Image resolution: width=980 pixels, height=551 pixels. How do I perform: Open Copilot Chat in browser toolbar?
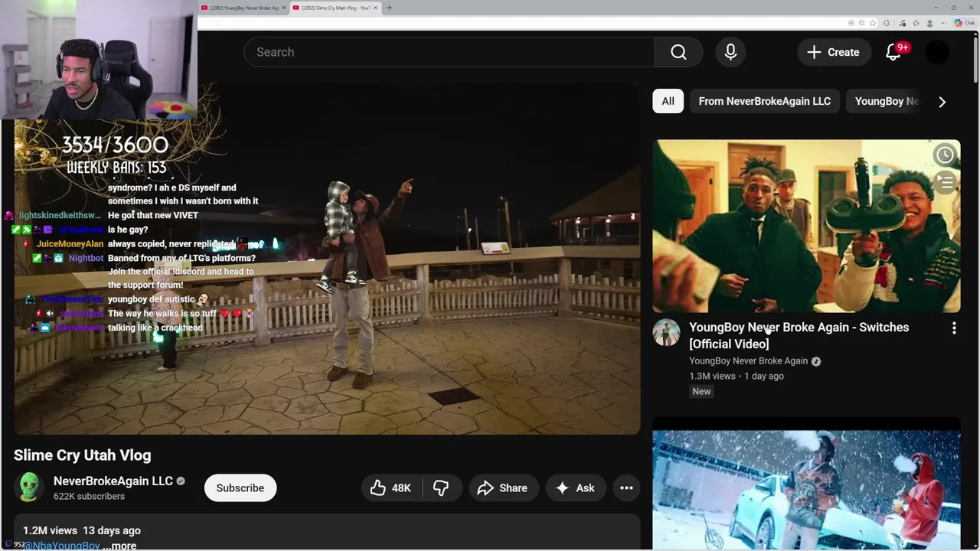[965, 23]
